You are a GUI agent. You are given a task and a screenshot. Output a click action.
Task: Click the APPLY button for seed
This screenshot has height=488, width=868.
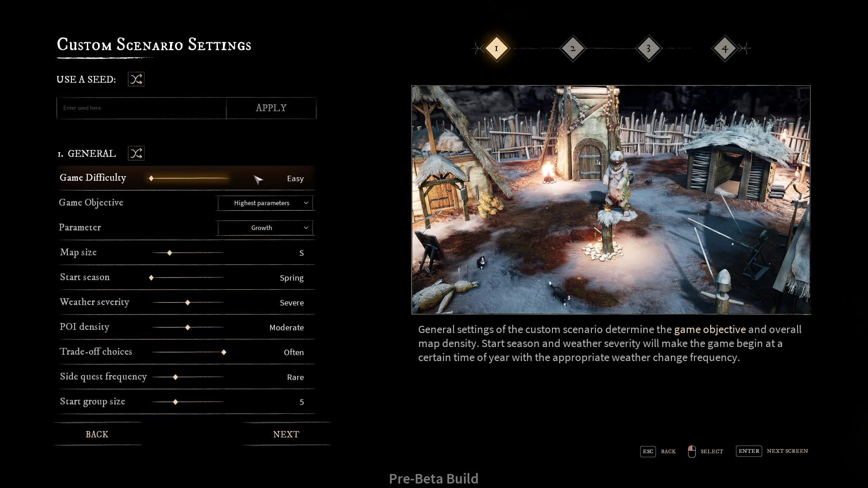[x=271, y=108]
